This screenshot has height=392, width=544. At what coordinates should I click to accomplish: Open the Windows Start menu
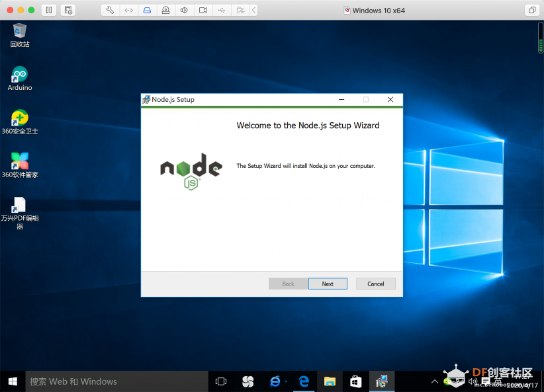pyautogui.click(x=13, y=381)
